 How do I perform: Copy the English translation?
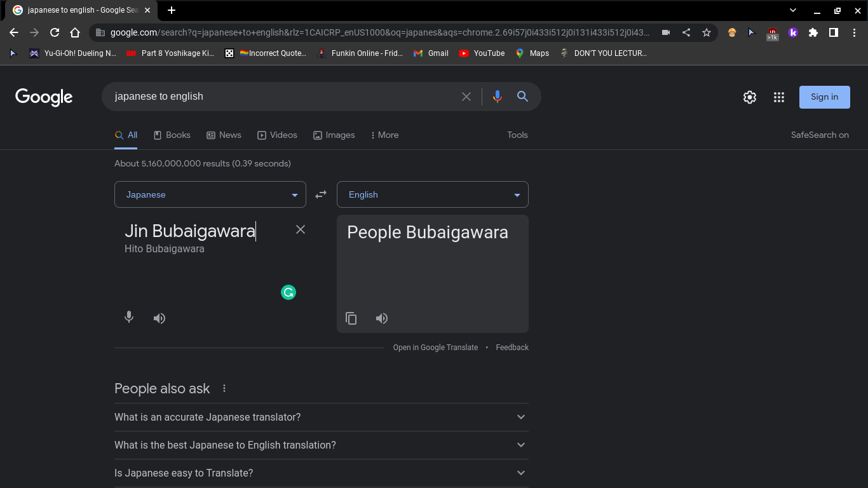[351, 318]
